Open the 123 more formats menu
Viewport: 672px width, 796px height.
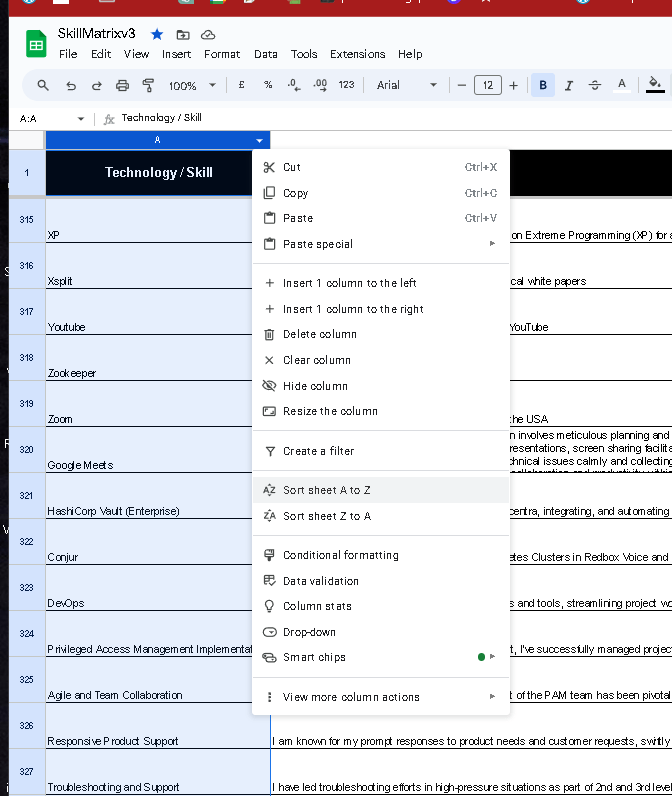pos(346,85)
